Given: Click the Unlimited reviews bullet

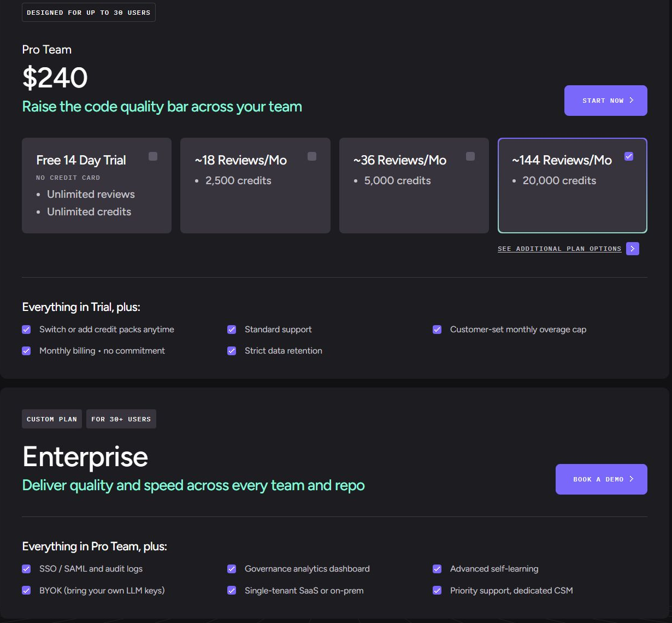Looking at the screenshot, I should (91, 195).
